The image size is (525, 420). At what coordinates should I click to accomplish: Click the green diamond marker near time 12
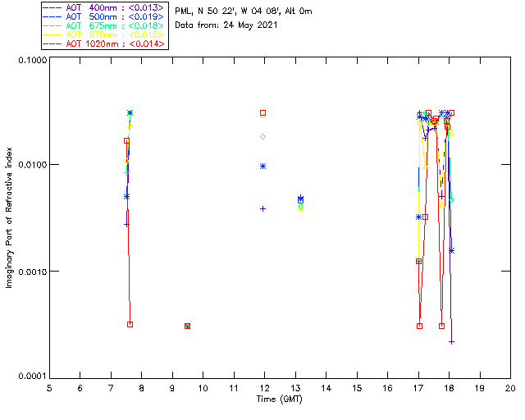coord(262,137)
